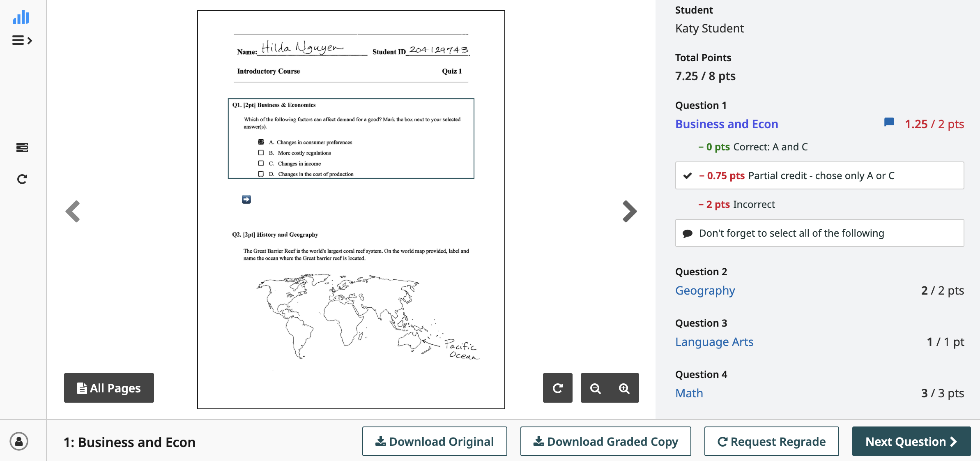Click the 'Katy Student' name
This screenshot has width=980, height=461.
pos(709,28)
